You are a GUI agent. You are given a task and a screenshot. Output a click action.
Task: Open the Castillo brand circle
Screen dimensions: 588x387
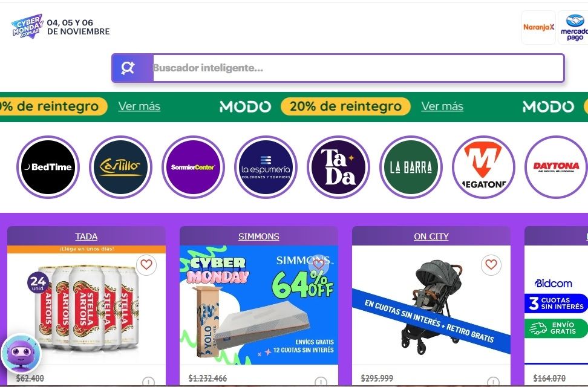(121, 167)
